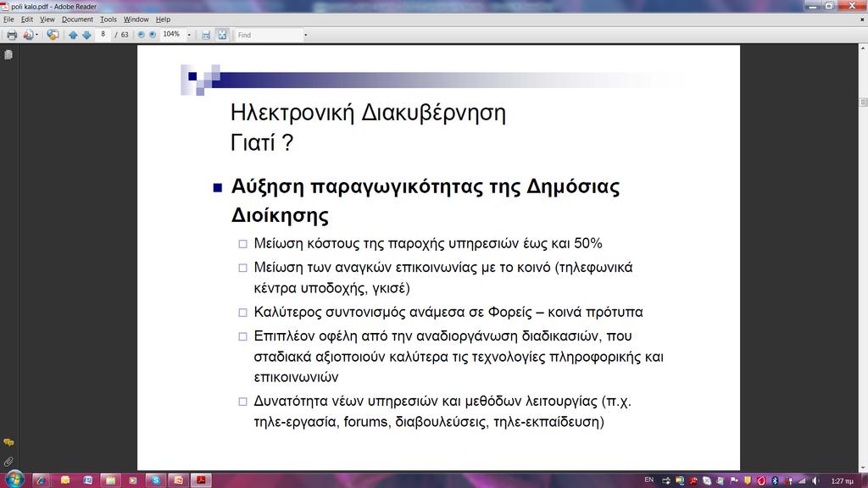Open the Comments panel speech-bubble icon
Image resolution: width=868 pixels, height=488 pixels.
pos(8,442)
